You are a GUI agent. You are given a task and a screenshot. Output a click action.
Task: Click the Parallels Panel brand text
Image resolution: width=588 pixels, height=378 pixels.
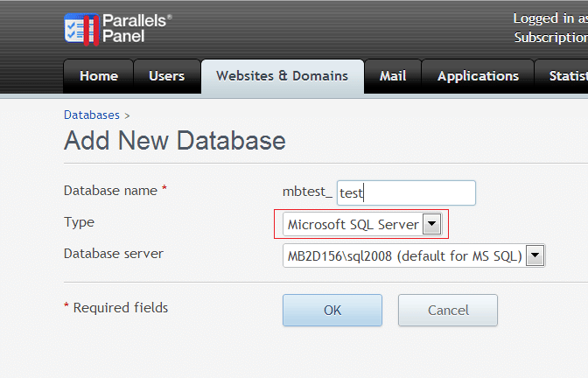coord(137,27)
